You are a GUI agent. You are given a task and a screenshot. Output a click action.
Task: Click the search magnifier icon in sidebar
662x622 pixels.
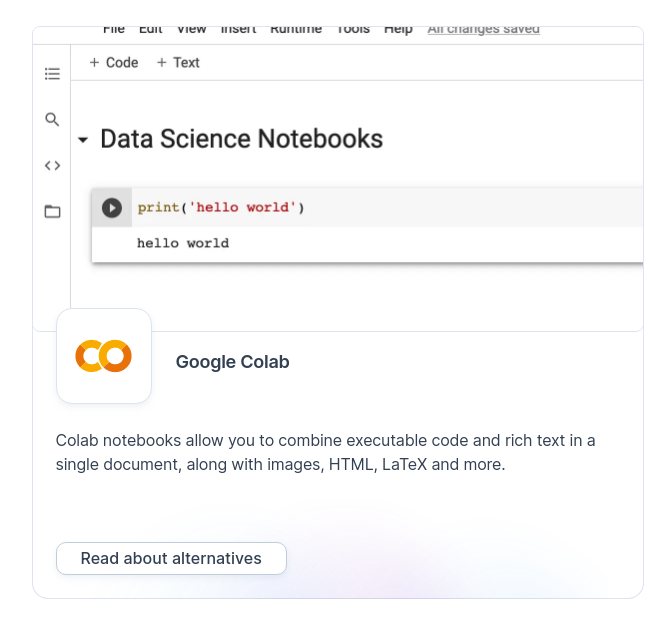[52, 120]
